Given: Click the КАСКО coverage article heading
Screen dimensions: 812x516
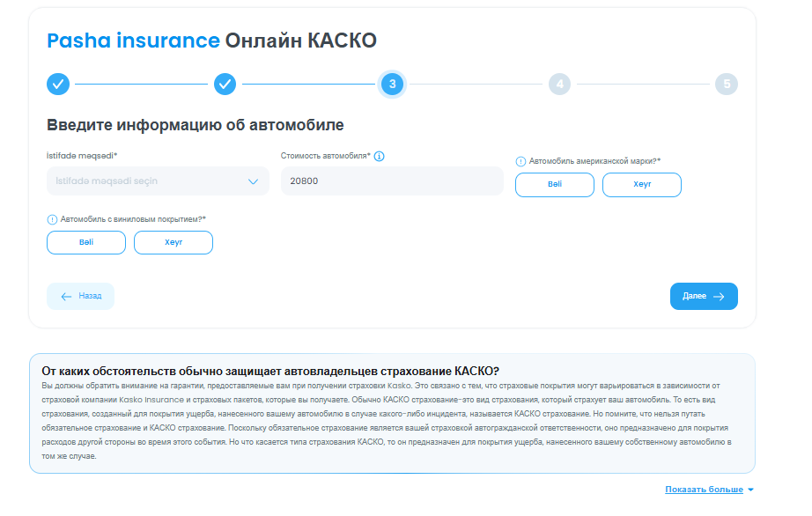Looking at the screenshot, I should (x=270, y=371).
